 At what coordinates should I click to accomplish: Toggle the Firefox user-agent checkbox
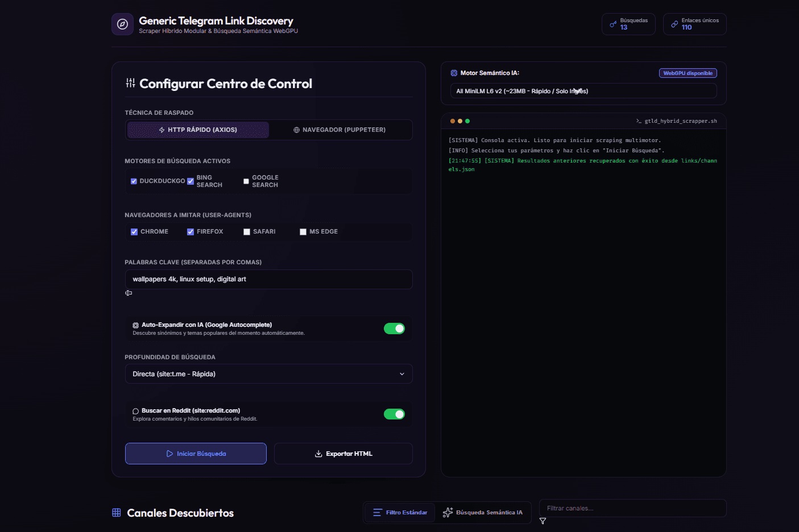(x=191, y=232)
